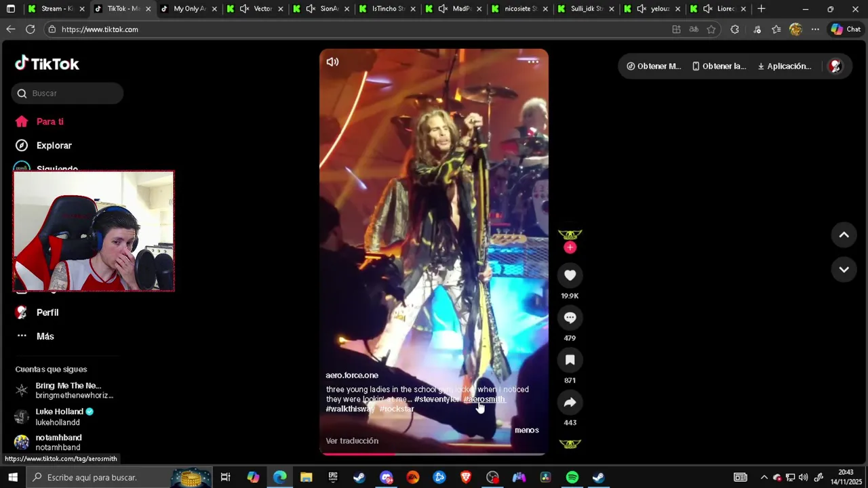Open the tab actions menu at the far left
The height and width of the screenshot is (488, 868).
tap(10, 9)
